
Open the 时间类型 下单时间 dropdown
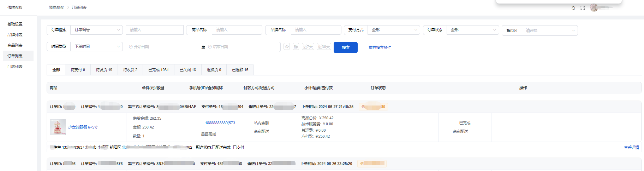pyautogui.click(x=96, y=46)
